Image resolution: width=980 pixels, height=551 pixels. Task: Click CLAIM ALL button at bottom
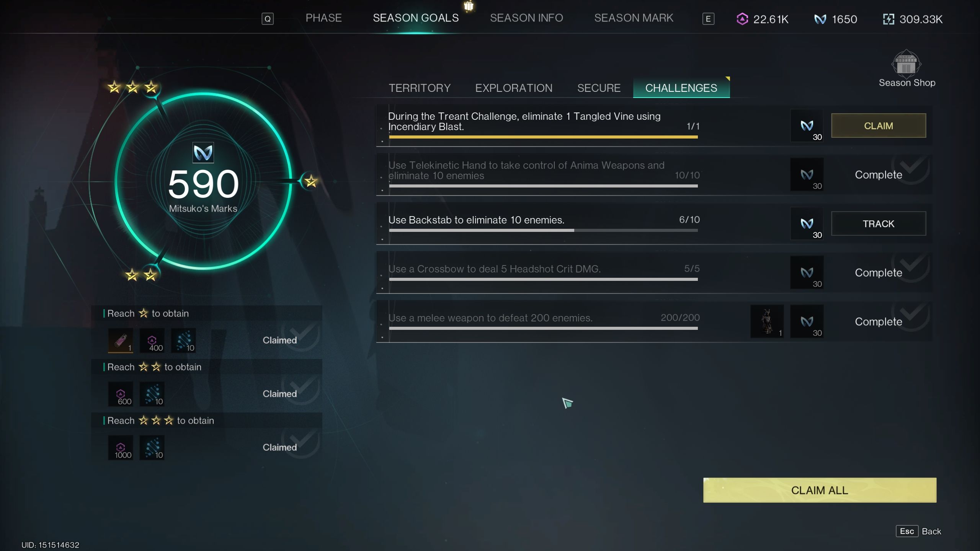(820, 490)
